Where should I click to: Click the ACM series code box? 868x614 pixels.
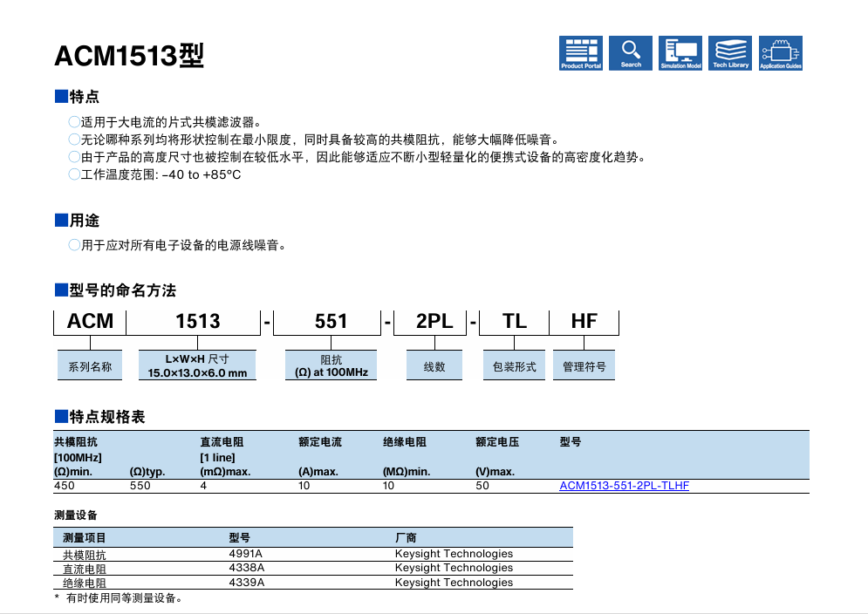(x=90, y=322)
